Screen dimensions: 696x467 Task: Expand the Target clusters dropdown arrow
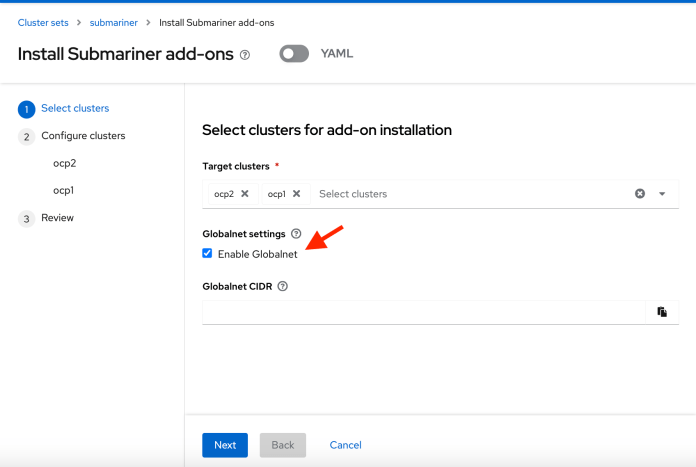click(662, 194)
